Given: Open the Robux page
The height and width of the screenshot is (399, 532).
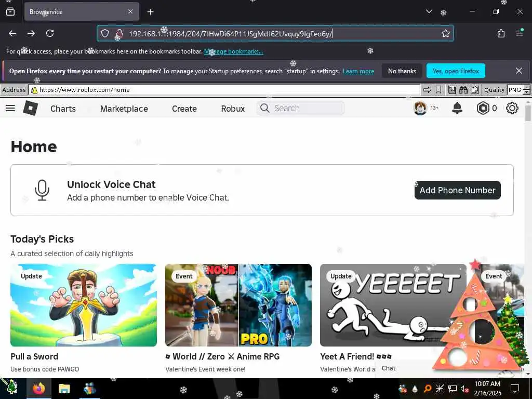Looking at the screenshot, I should (233, 109).
